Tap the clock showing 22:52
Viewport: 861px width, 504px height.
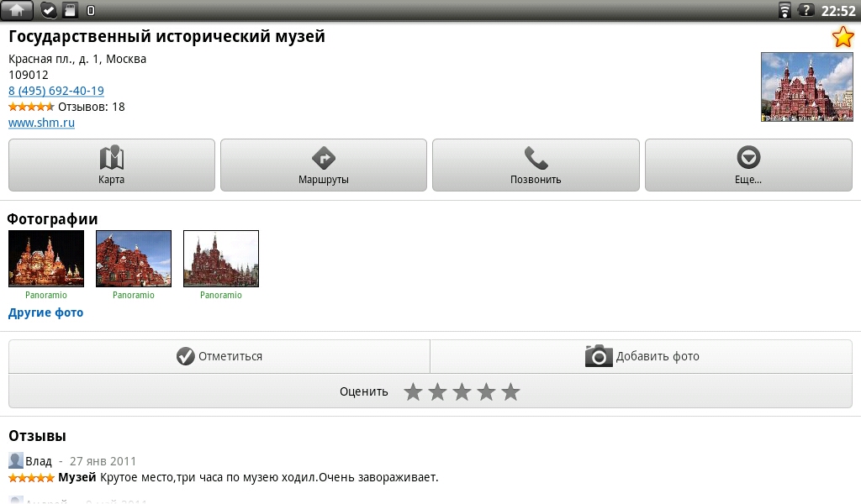coord(838,10)
